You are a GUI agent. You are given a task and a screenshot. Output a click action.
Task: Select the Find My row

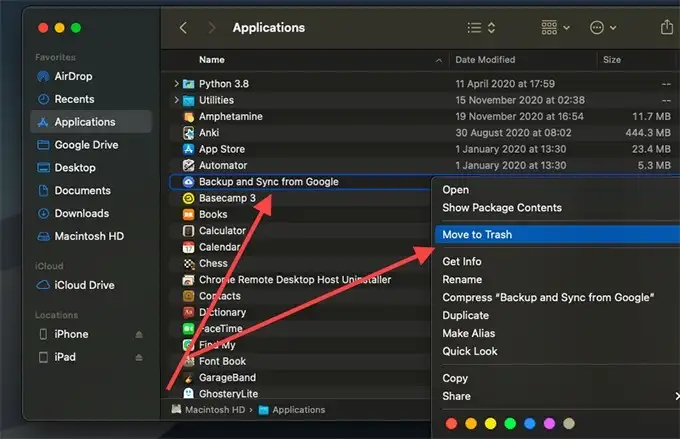299,345
